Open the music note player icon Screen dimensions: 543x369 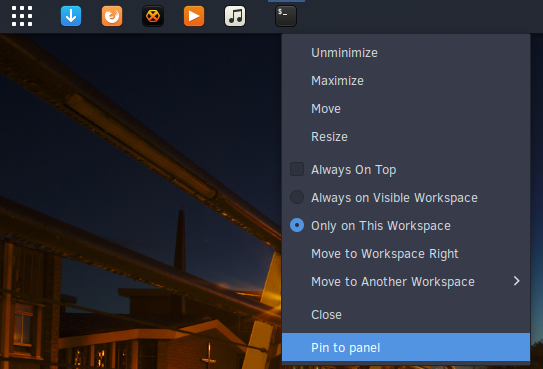click(235, 16)
